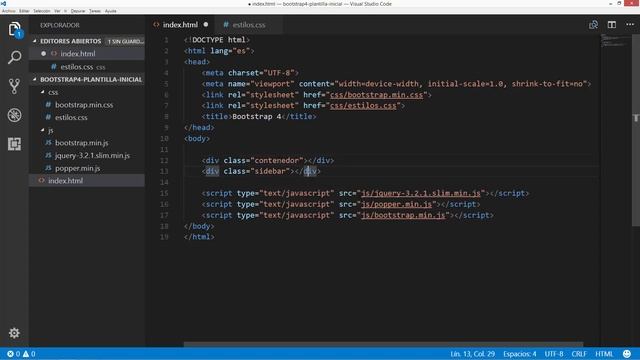640x360 pixels.
Task: Click the DOCTYPE html declaration
Action: (x=217, y=40)
